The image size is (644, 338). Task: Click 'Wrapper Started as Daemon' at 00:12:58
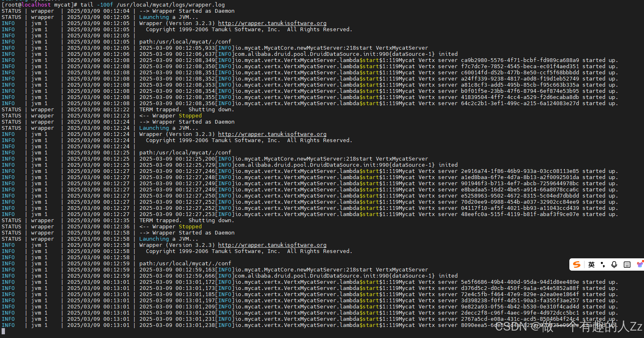coord(193,233)
